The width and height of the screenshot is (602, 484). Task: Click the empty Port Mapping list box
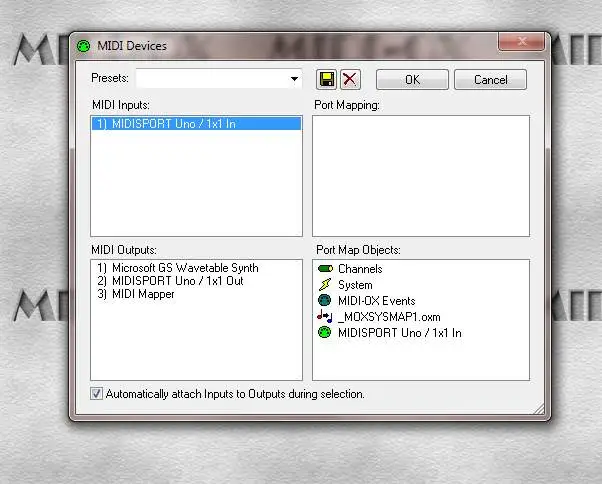[x=421, y=176]
